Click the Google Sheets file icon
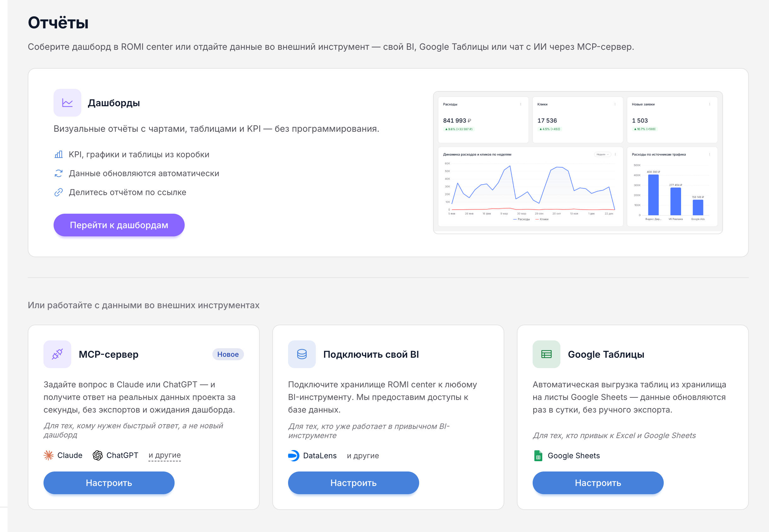This screenshot has width=769, height=532. click(x=538, y=456)
